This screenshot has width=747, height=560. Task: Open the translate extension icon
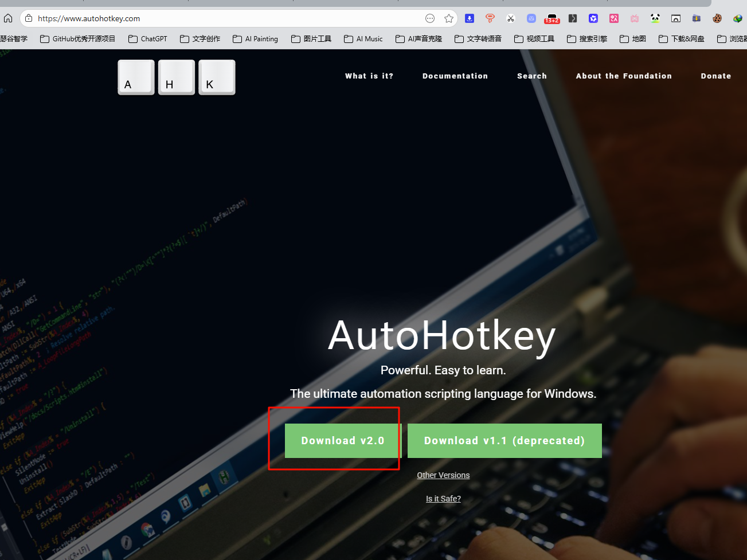click(x=614, y=18)
